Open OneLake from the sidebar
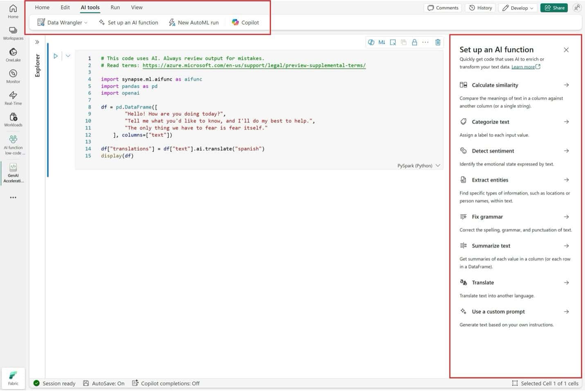The width and height of the screenshot is (585, 392). coord(13,55)
